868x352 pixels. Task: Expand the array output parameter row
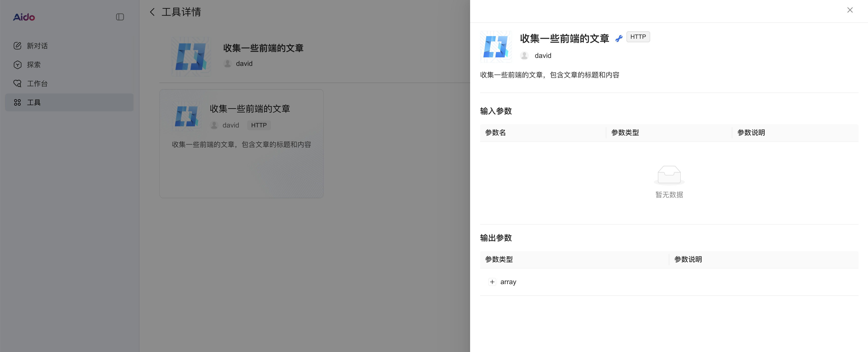[x=492, y=282]
